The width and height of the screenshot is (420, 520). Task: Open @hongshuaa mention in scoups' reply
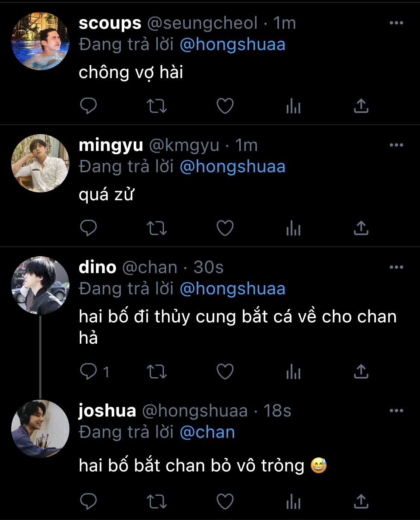(233, 44)
